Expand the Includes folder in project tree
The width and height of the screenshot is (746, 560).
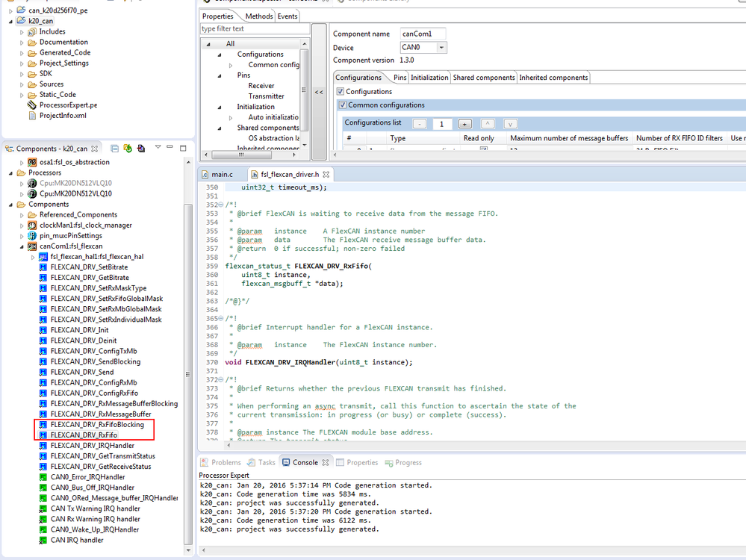22,32
